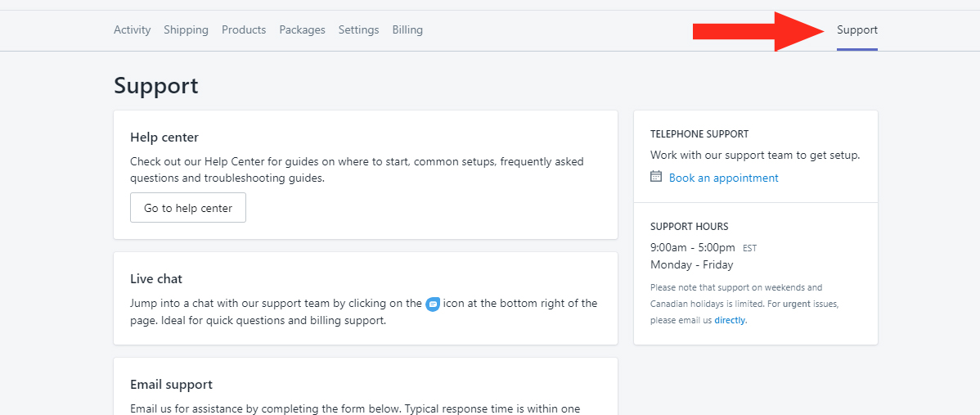Click the calendar icon beside Book an appointment
This screenshot has height=415, width=980.
pos(655,176)
